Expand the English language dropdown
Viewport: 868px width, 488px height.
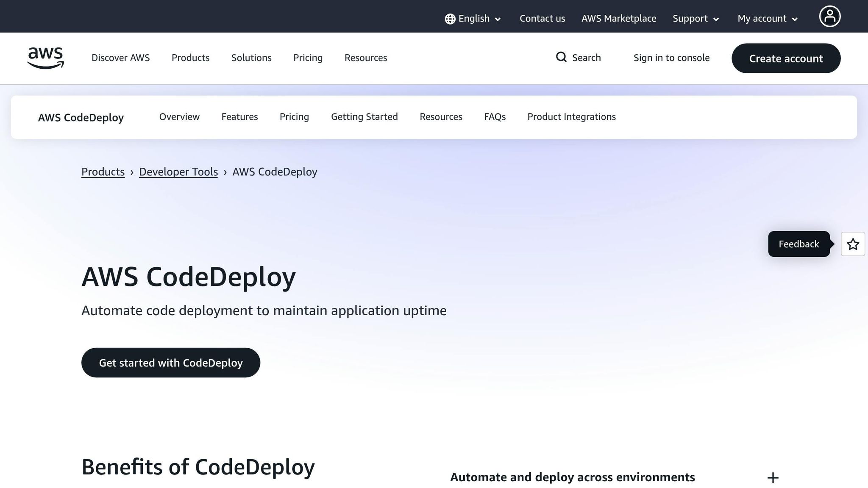click(x=473, y=19)
